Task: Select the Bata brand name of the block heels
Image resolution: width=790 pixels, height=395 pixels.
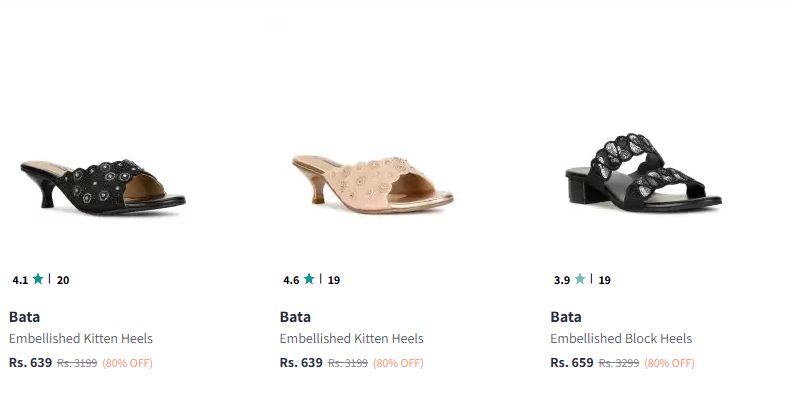Action: click(566, 317)
